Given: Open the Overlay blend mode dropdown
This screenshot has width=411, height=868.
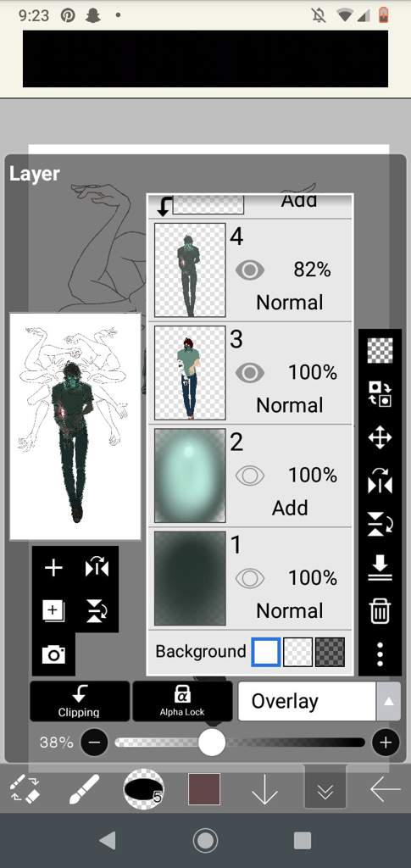Looking at the screenshot, I should coord(307,701).
